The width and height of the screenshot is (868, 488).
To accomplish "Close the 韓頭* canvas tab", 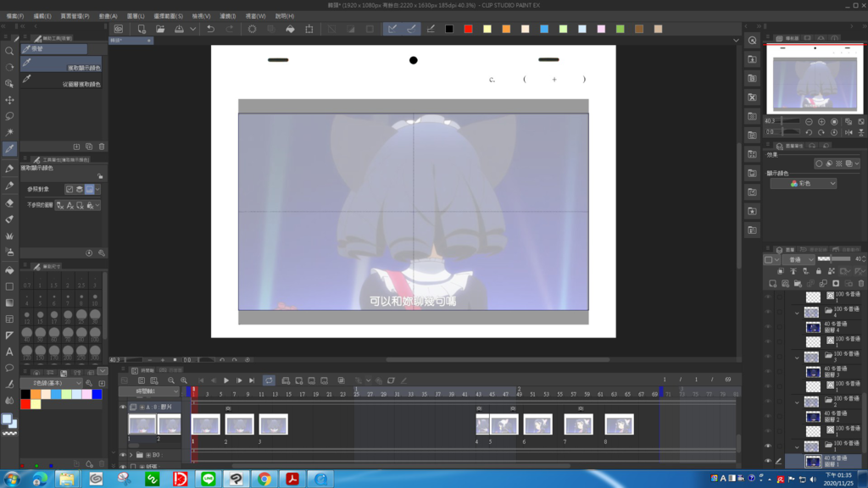I will click(x=148, y=41).
